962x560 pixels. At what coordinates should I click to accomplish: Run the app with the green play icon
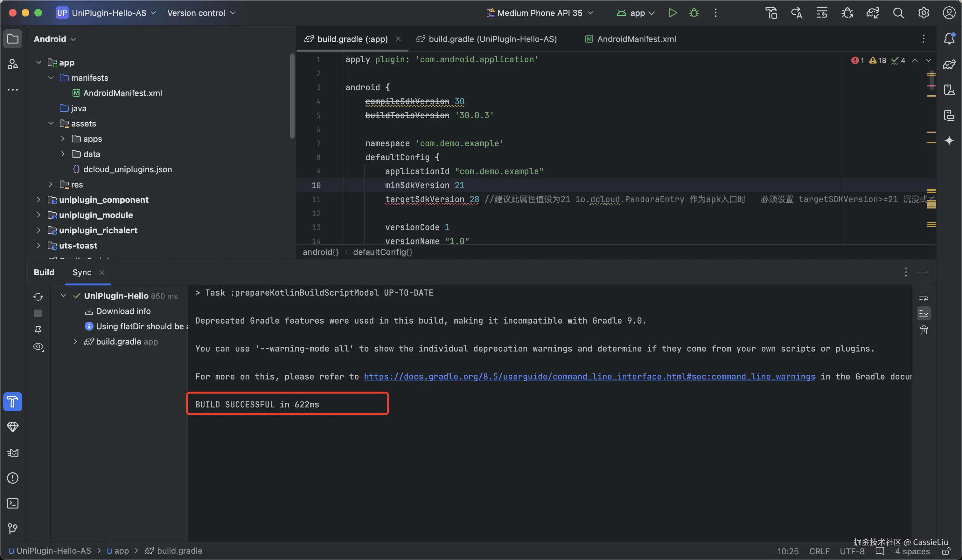tap(672, 13)
